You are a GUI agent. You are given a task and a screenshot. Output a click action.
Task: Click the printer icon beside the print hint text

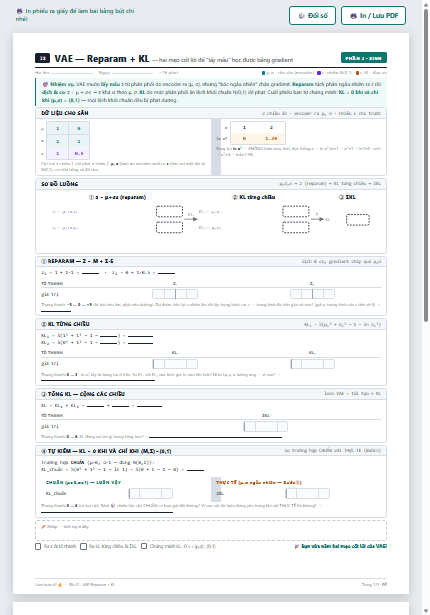point(19,11)
